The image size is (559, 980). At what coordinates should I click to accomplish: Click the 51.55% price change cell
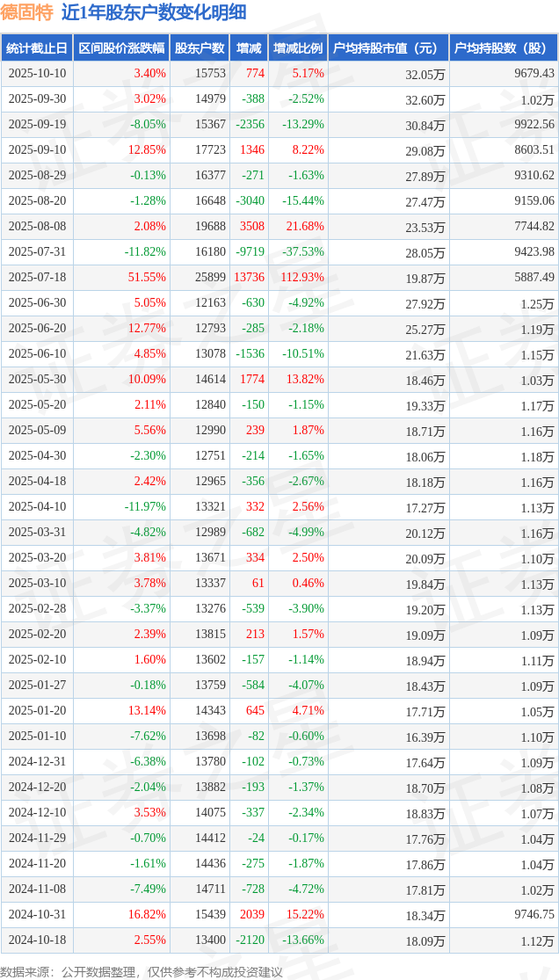click(147, 278)
